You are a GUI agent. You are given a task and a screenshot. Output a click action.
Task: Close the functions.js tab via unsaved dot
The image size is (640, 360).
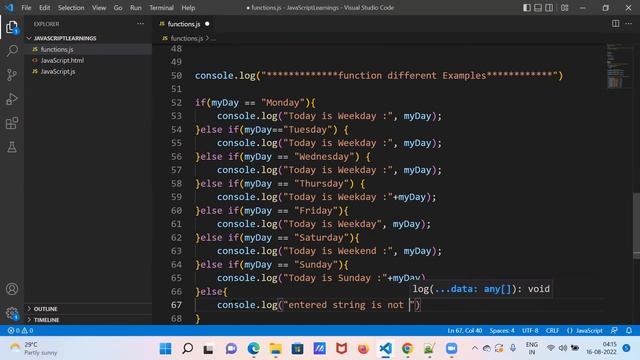(x=207, y=24)
